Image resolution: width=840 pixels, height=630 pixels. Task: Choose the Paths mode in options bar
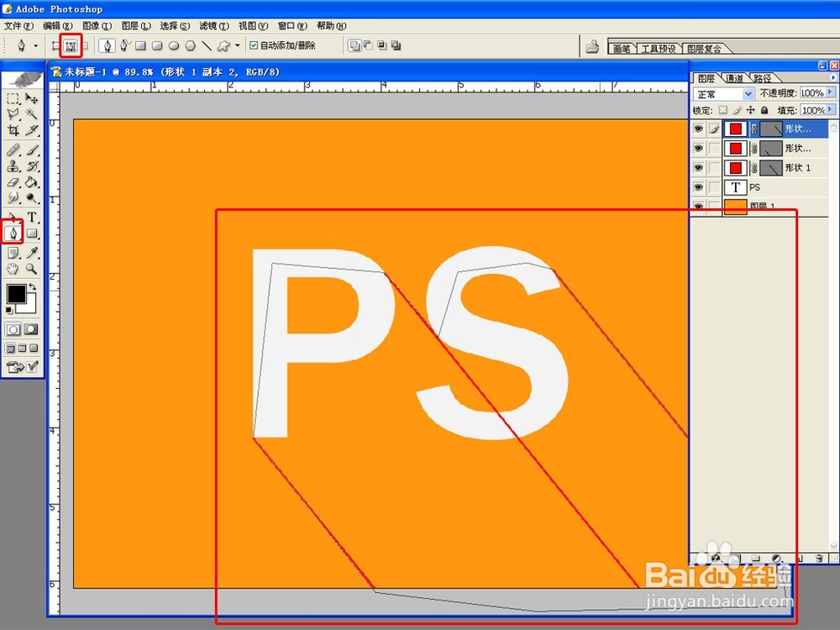click(71, 46)
